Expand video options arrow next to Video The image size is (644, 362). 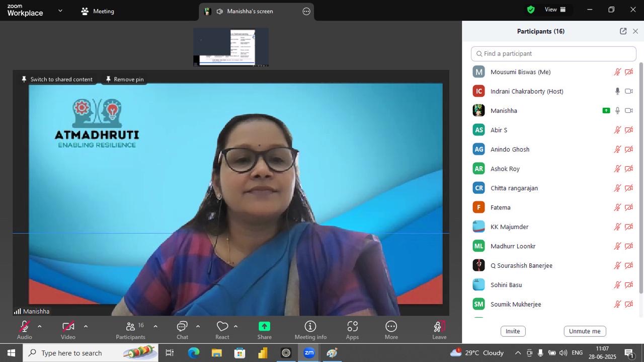86,326
